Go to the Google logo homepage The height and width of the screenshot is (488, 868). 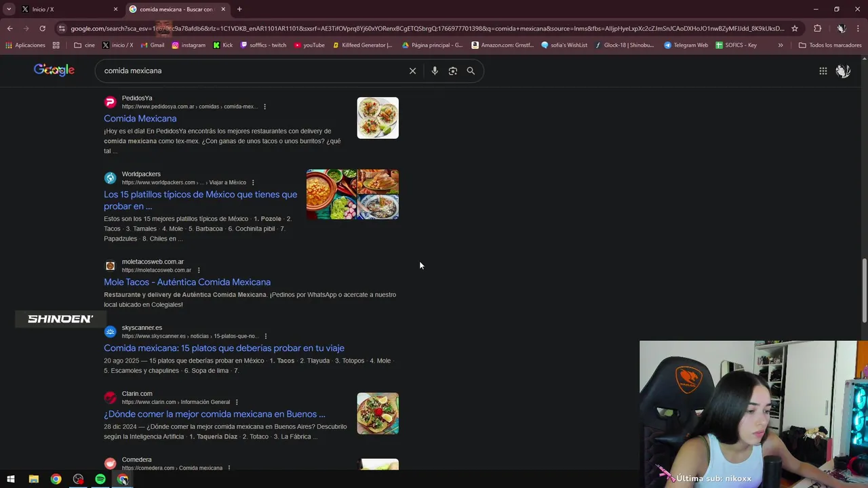click(54, 70)
